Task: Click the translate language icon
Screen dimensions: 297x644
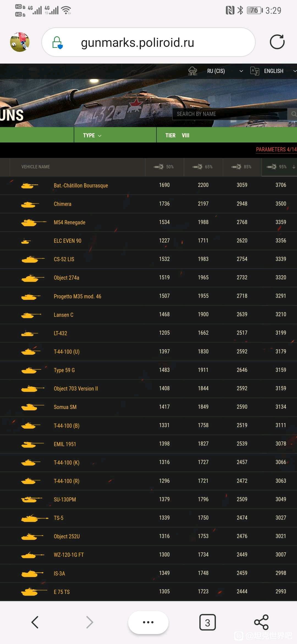Action: tap(255, 71)
